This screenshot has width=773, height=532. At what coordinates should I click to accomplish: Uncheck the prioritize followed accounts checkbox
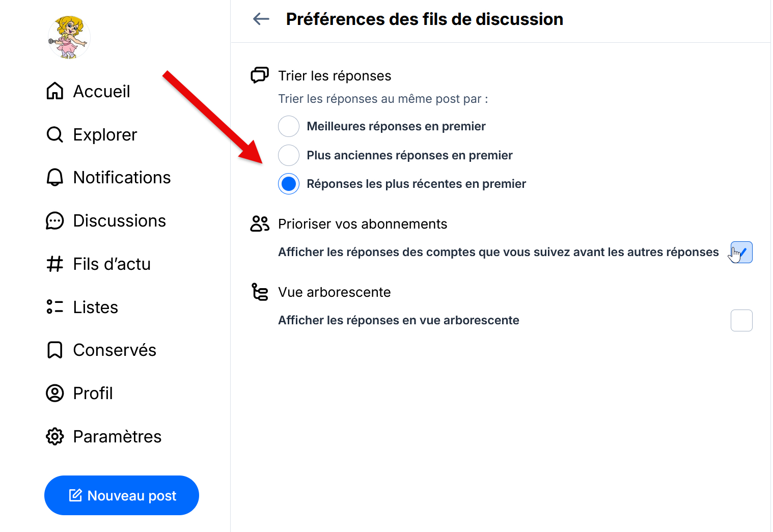pos(741,253)
